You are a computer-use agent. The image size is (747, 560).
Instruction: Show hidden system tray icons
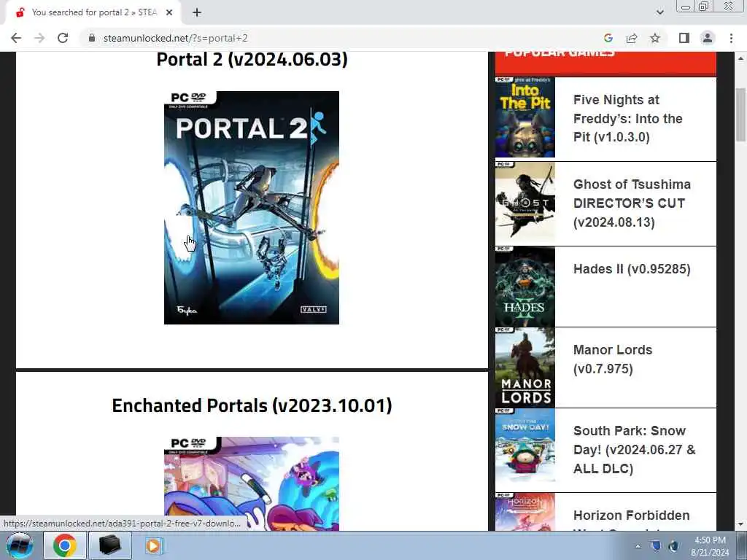pos(638,546)
